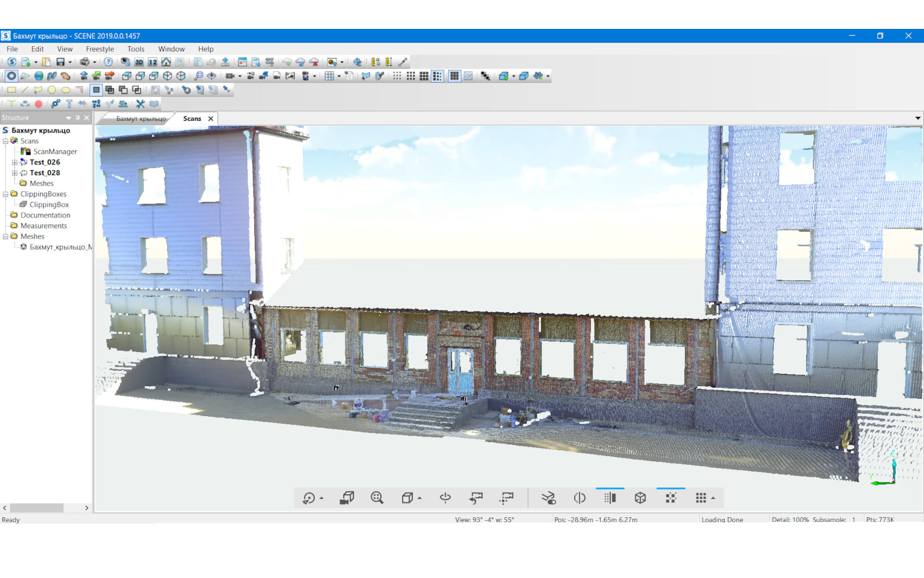Toggle the dense point density grid button

tap(424, 76)
